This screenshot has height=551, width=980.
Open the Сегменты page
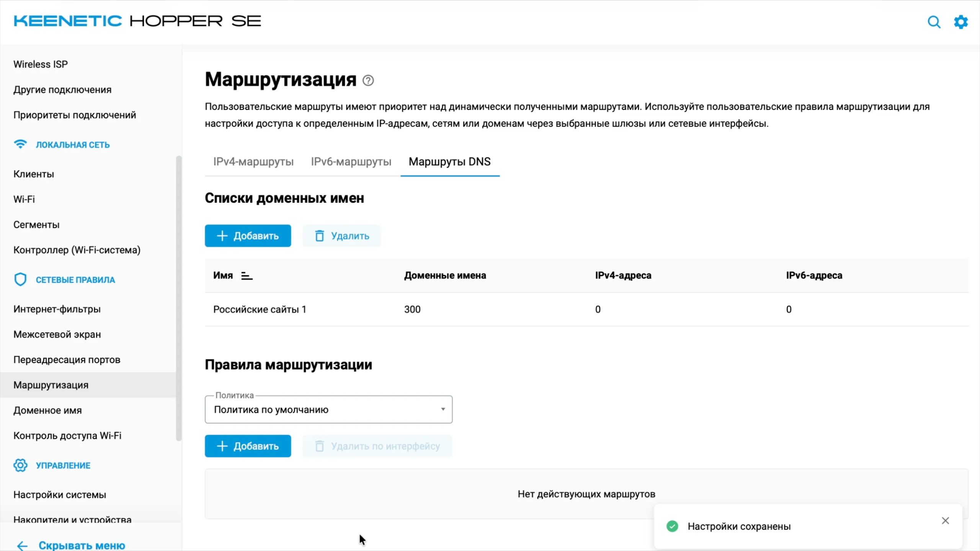point(36,225)
